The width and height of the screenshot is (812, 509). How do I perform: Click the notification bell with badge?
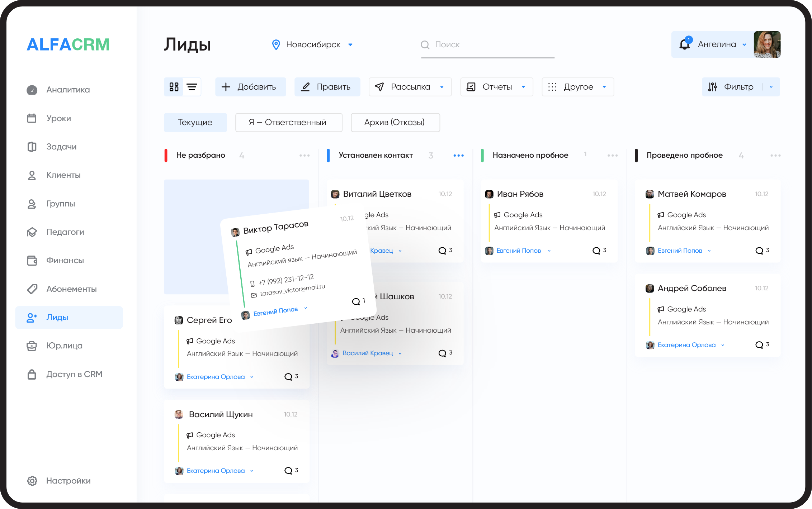(x=685, y=44)
